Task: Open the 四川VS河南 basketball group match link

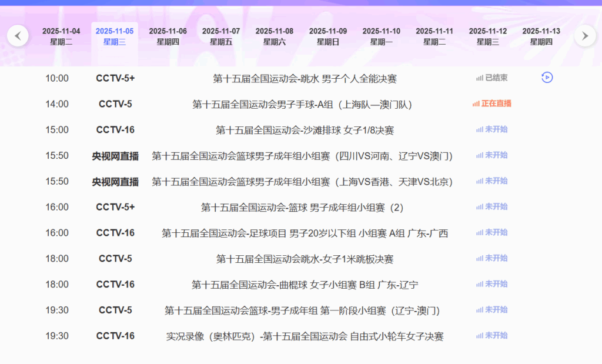Action: (302, 156)
